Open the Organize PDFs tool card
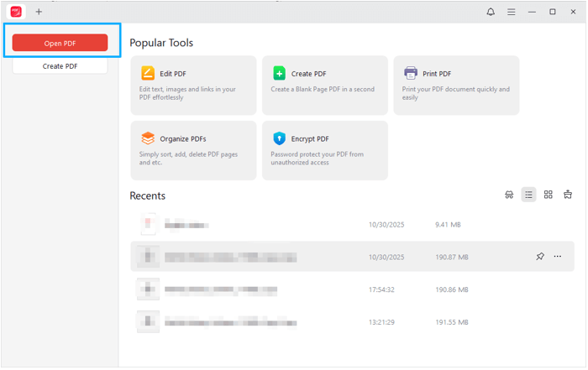Viewport: 588px width, 370px height. [193, 150]
